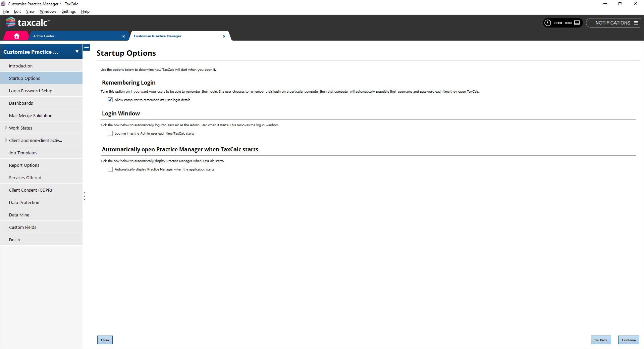Click the timer clock icon

coord(548,23)
